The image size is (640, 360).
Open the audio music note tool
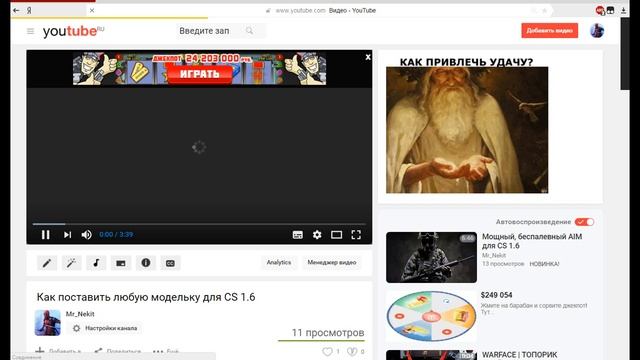(96, 263)
